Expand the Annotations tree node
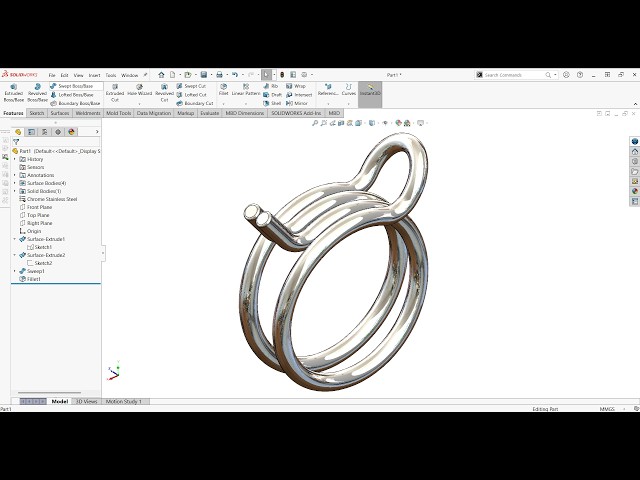Viewport: 640px width, 480px height. point(15,175)
